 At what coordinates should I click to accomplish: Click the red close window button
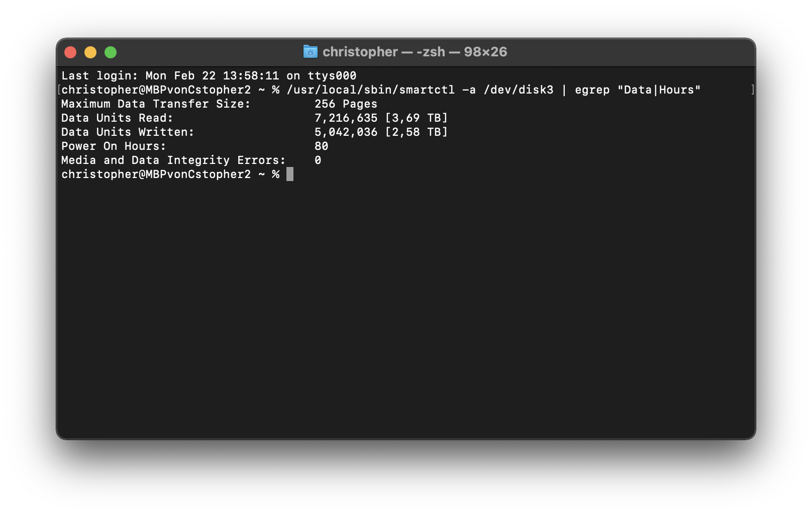pyautogui.click(x=70, y=52)
